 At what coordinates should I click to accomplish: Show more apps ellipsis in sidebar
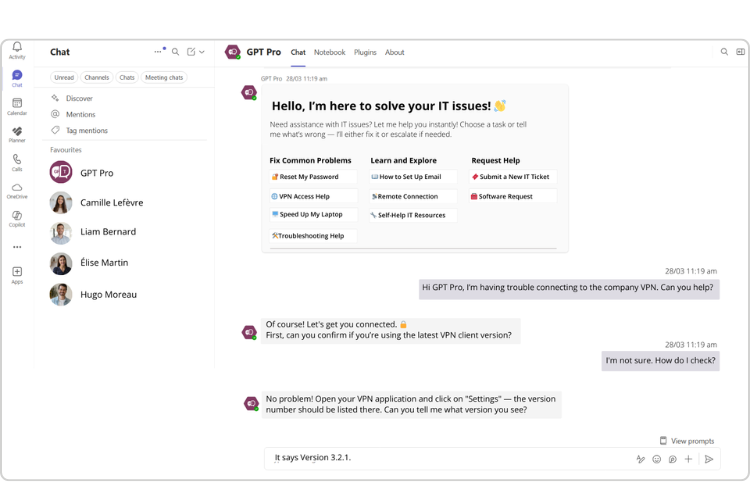[17, 247]
